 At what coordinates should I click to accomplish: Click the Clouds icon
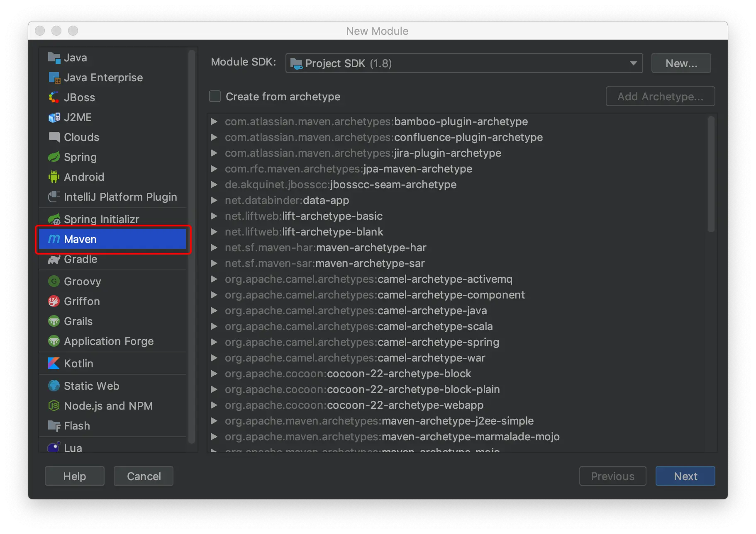click(54, 137)
